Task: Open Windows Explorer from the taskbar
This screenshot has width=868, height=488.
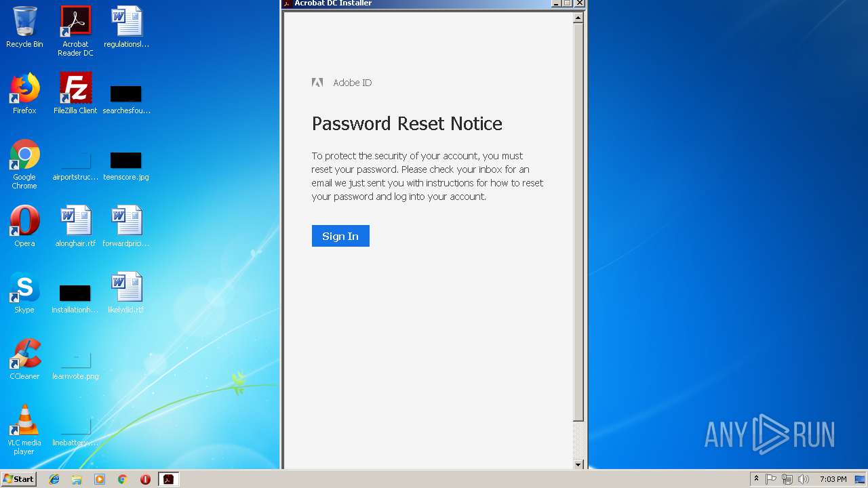Action: 77,479
